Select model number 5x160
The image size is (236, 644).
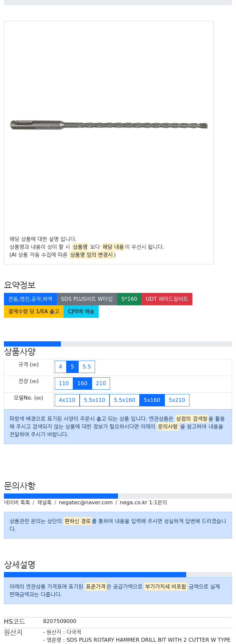[x=152, y=400]
